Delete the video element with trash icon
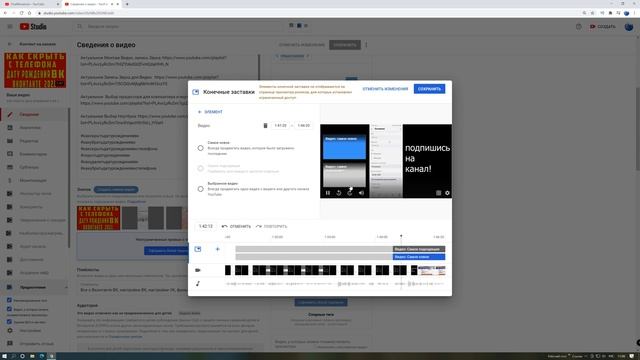Screen dimensions: 640x360 pos(265,125)
